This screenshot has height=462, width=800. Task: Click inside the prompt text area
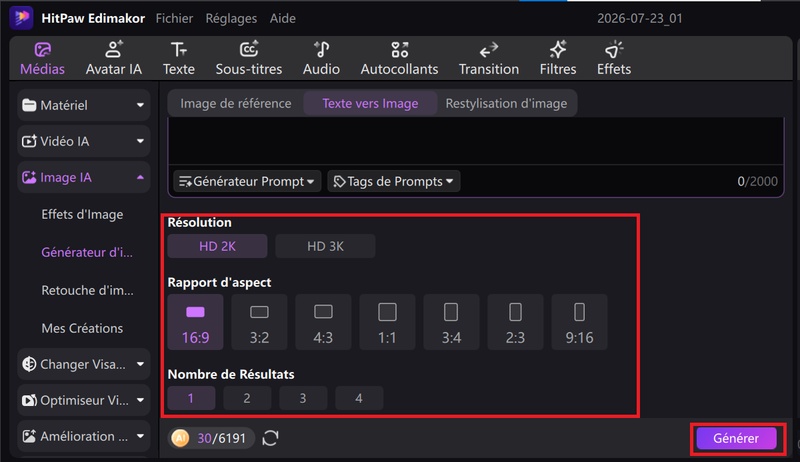476,141
